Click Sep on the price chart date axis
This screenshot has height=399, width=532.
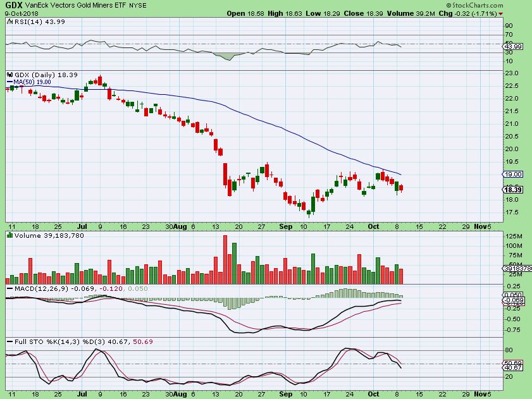click(286, 226)
